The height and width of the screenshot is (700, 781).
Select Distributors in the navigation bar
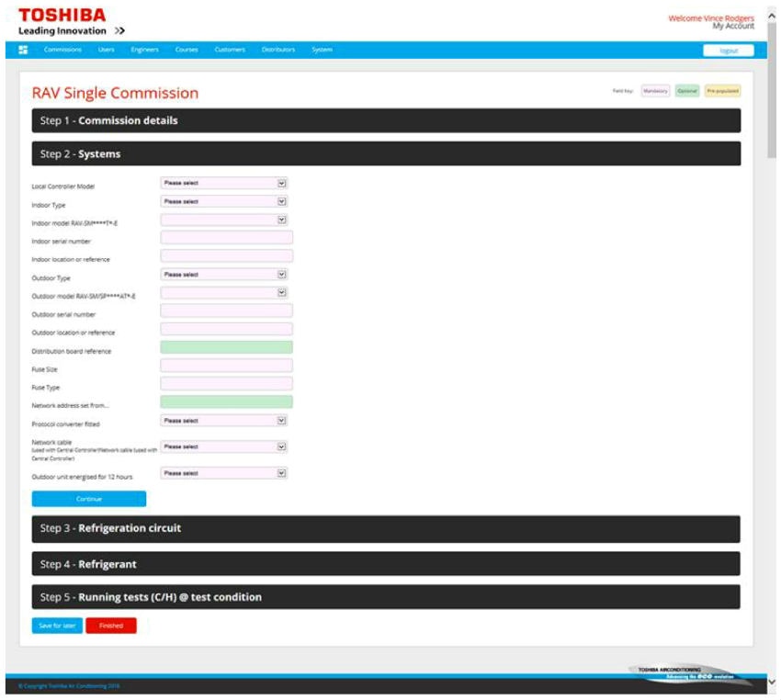[x=278, y=50]
